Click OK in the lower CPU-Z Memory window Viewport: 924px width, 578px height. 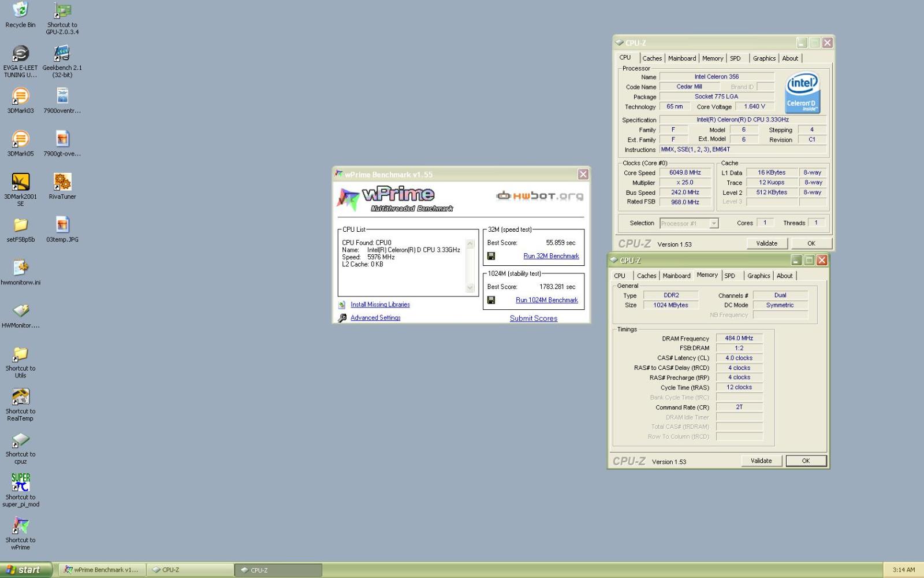click(806, 461)
